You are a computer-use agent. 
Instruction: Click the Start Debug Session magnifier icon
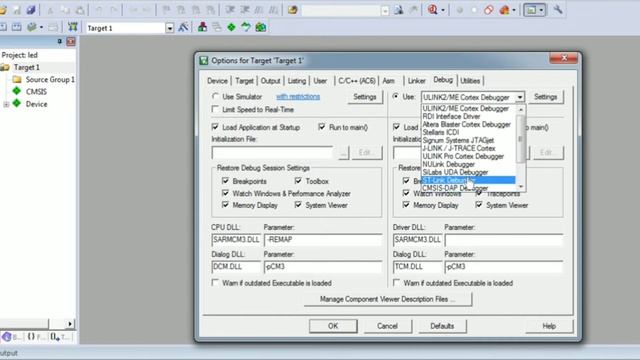tap(432, 9)
